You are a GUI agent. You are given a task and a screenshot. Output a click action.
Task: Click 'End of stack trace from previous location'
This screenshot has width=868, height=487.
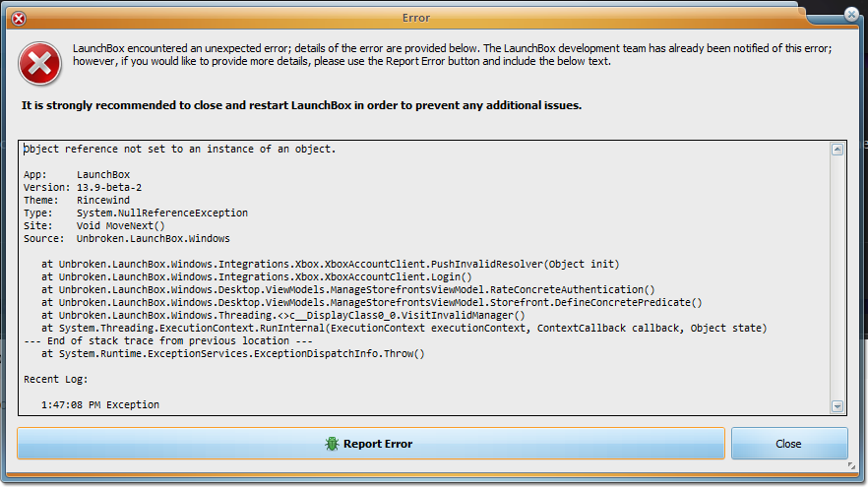(x=167, y=340)
